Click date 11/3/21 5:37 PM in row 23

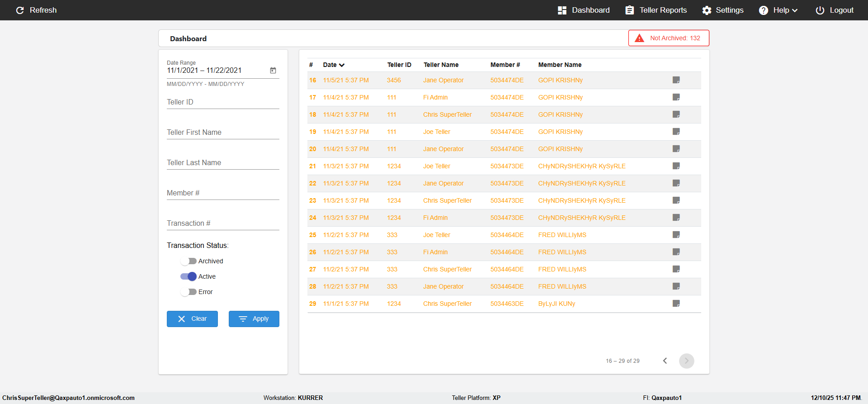[x=346, y=200]
